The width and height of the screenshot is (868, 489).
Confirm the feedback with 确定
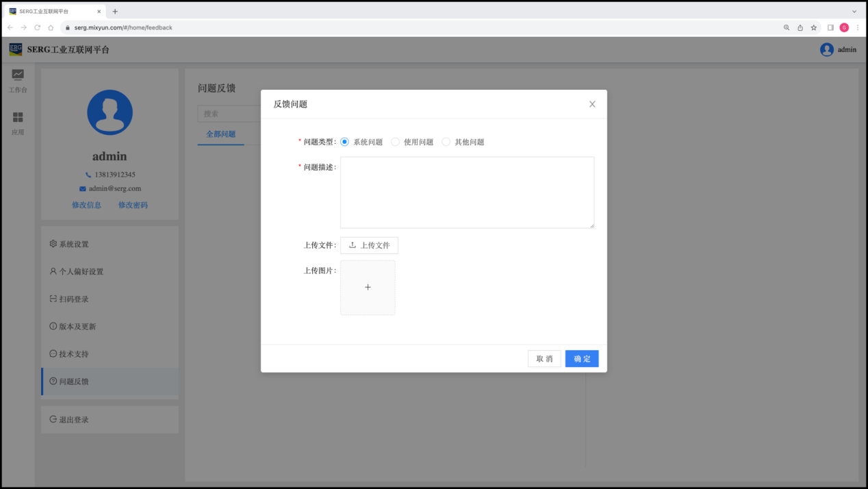click(582, 359)
